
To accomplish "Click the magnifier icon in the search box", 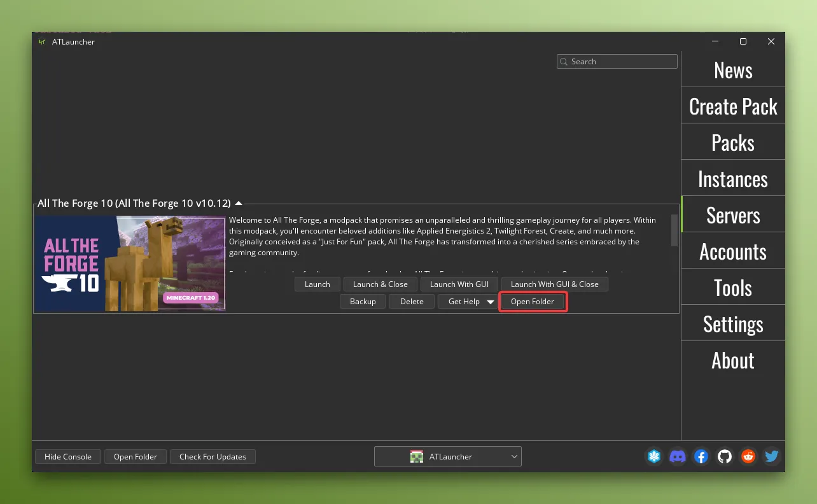I will pyautogui.click(x=563, y=61).
